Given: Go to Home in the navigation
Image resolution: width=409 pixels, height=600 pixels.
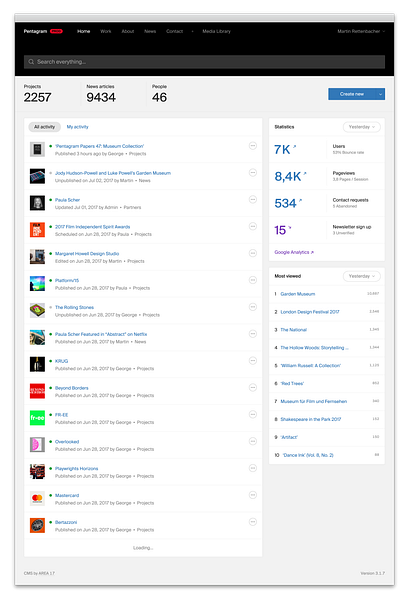Looking at the screenshot, I should [x=83, y=31].
